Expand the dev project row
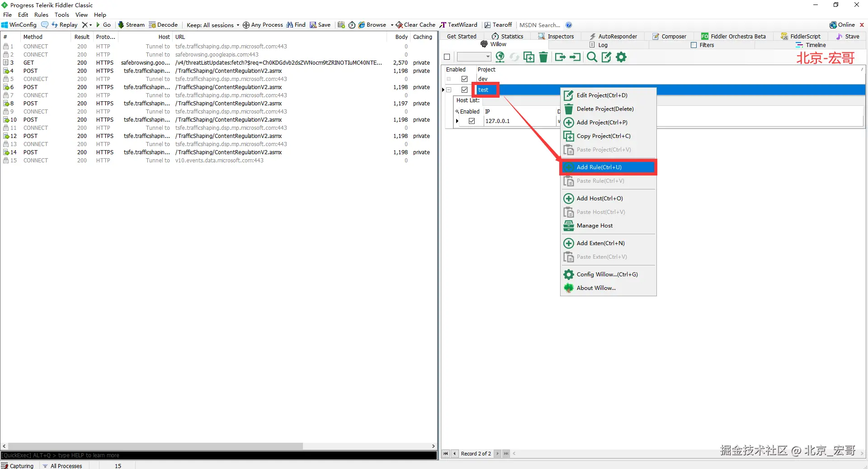This screenshot has height=469, width=868. pyautogui.click(x=449, y=79)
